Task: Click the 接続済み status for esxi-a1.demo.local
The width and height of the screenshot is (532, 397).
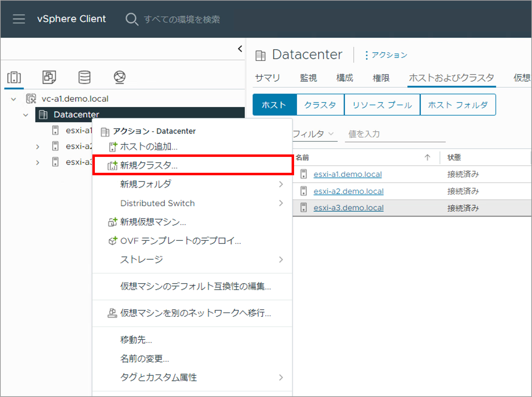Action: 463,174
